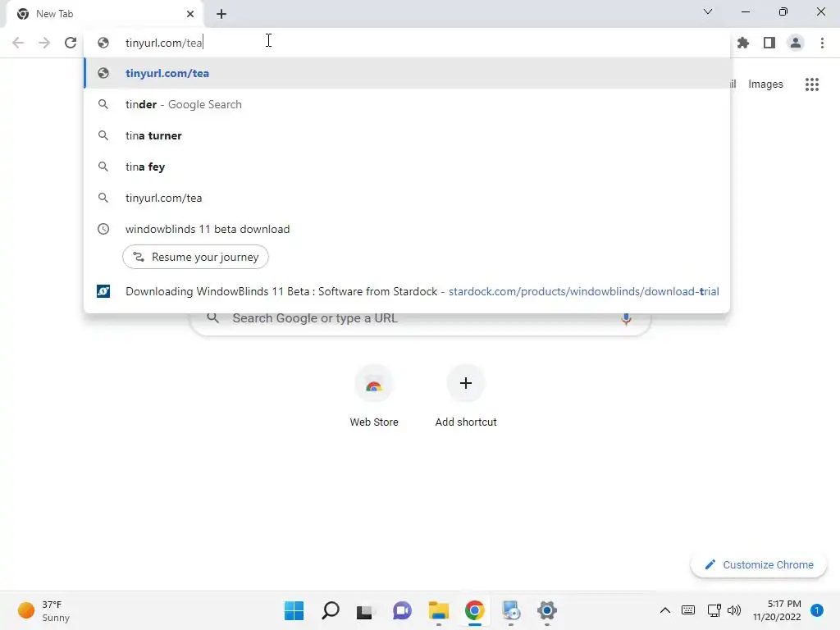Open the side panel icon

point(769,43)
